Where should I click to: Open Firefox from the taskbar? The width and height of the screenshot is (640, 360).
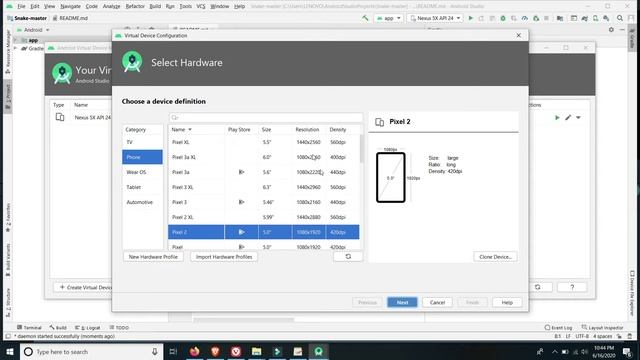[x=195, y=351]
